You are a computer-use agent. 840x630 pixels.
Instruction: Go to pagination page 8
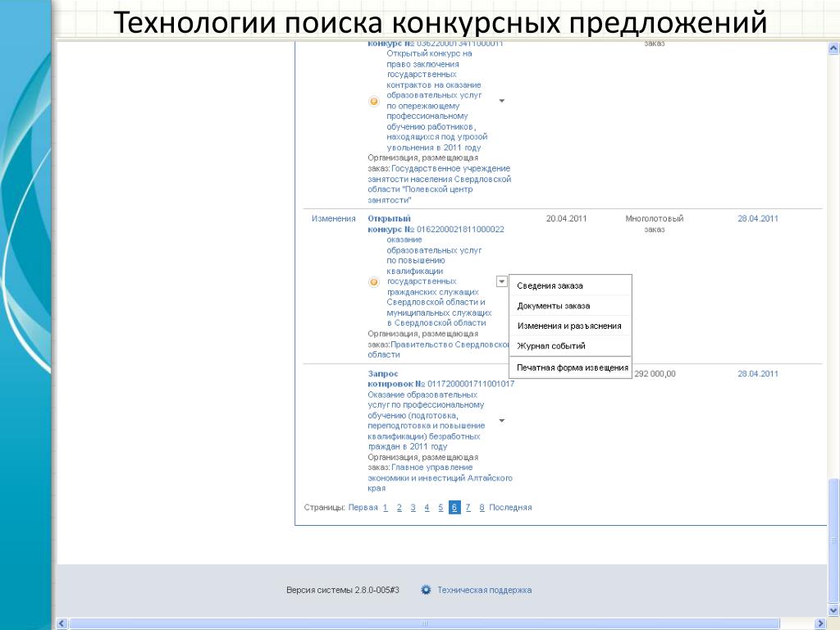[482, 507]
